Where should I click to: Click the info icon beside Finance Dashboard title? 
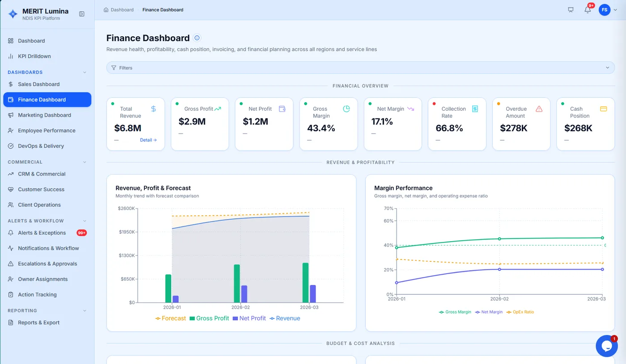pyautogui.click(x=197, y=38)
